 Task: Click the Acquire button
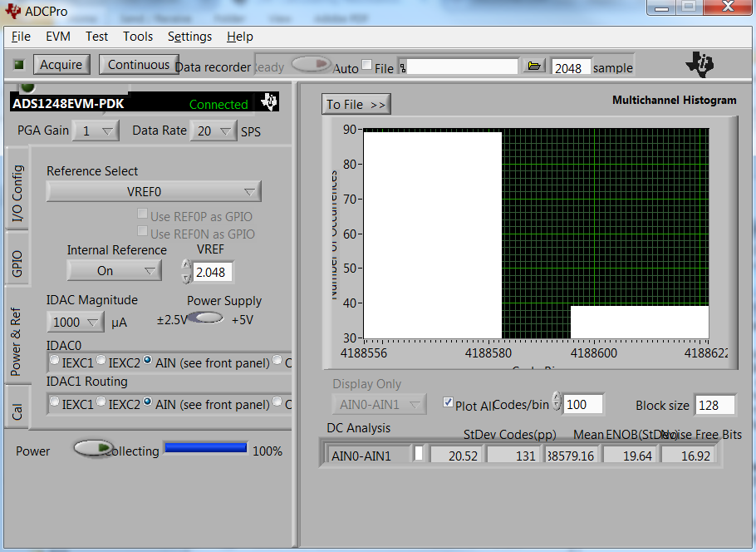coord(61,64)
